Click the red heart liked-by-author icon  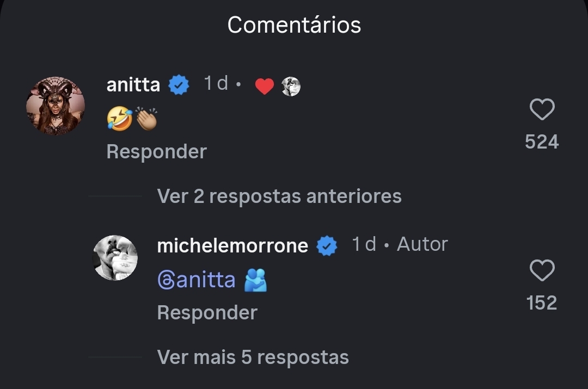coord(265,86)
